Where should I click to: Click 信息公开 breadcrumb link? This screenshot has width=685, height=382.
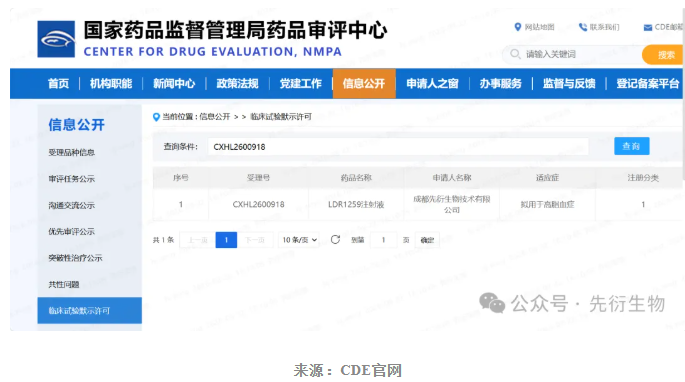[x=214, y=117]
